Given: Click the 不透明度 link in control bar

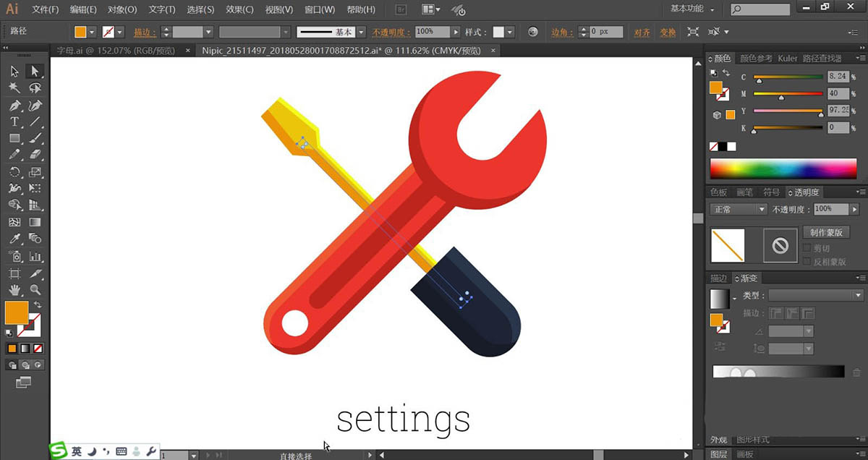Looking at the screenshot, I should click(x=391, y=33).
